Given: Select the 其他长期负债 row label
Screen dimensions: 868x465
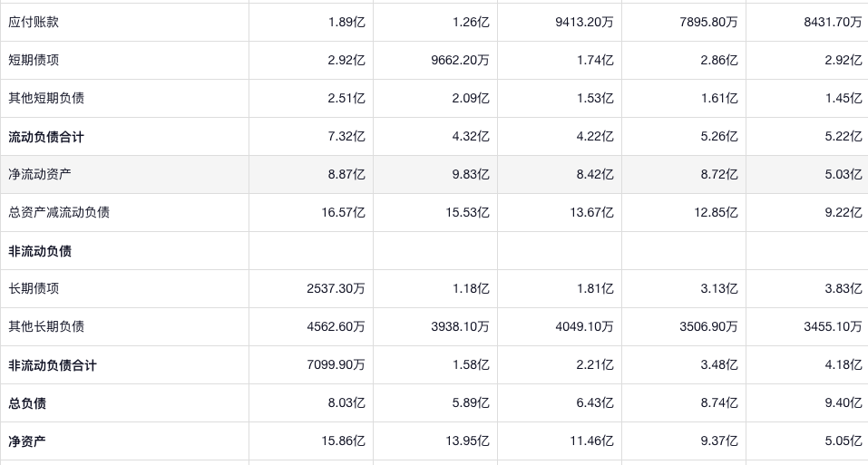Looking at the screenshot, I should click(x=46, y=326).
